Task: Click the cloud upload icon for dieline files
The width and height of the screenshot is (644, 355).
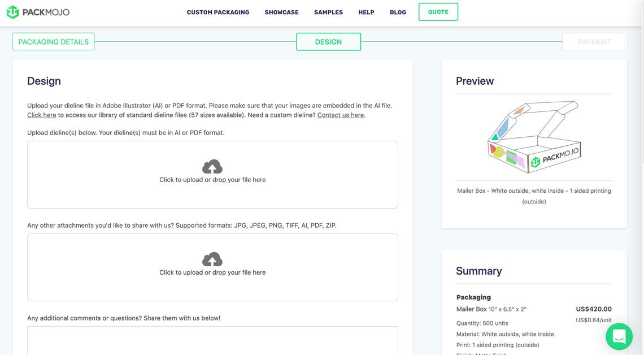Action: click(x=212, y=166)
